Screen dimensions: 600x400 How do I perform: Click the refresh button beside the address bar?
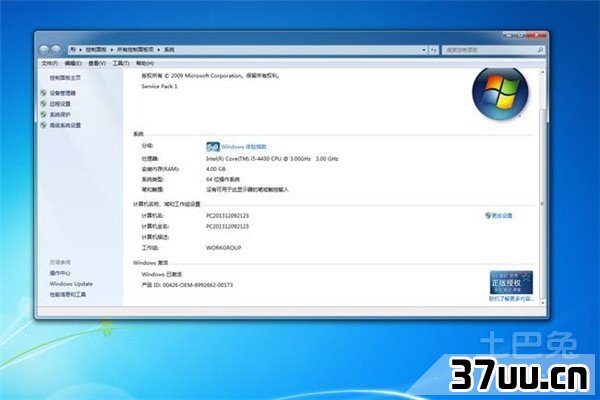434,50
